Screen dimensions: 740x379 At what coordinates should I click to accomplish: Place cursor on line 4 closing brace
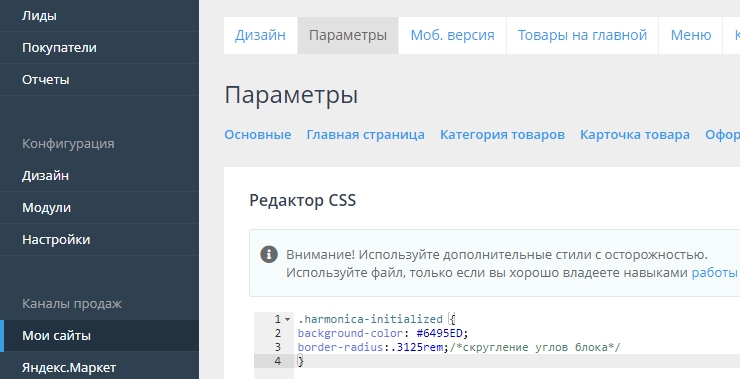[x=301, y=362]
